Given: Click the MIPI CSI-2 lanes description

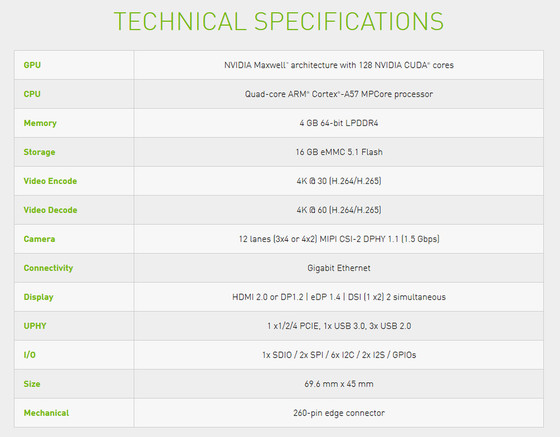Looking at the screenshot, I should tap(339, 239).
